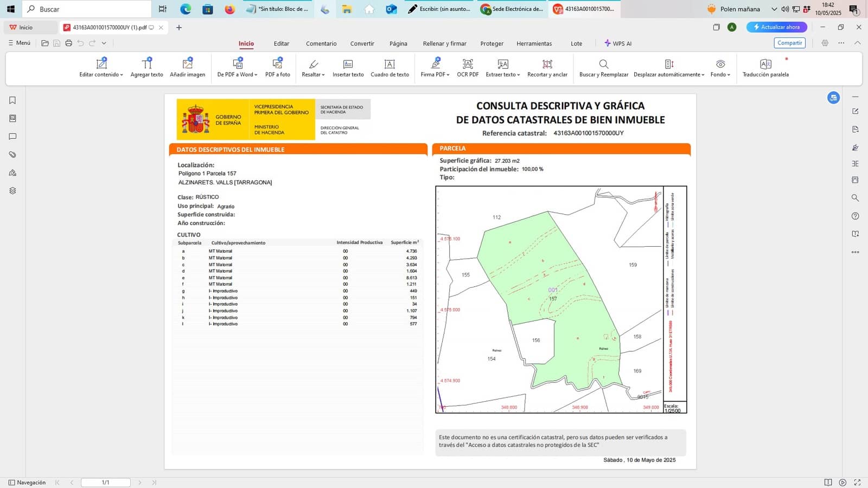The width and height of the screenshot is (868, 488).
Task: Open the bookmark panel in left sidebar
Action: 12,100
